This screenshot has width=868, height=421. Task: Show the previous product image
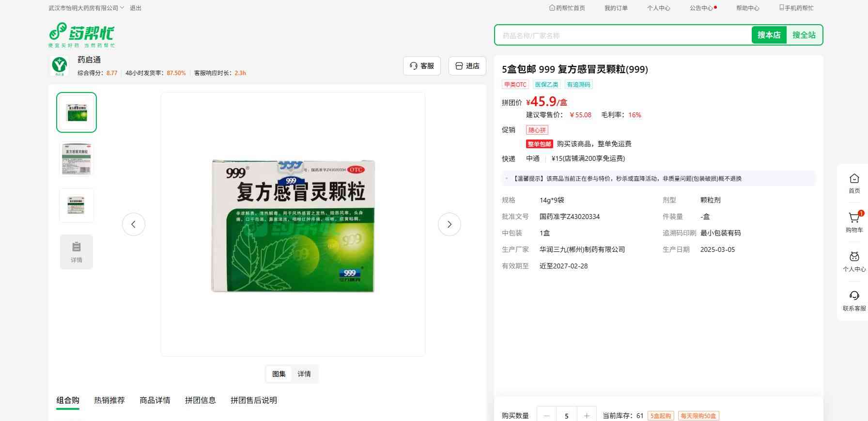[134, 224]
